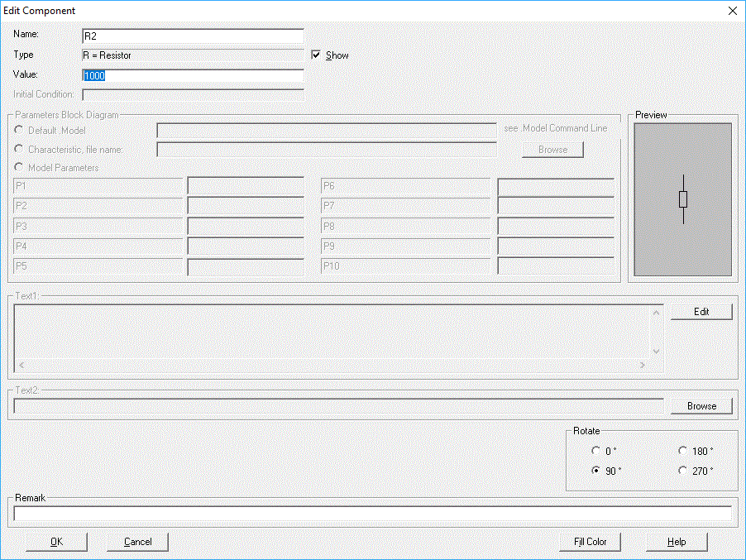Click the Type field showing R = Resistor
Image resolution: width=746 pixels, height=560 pixels.
(x=193, y=55)
